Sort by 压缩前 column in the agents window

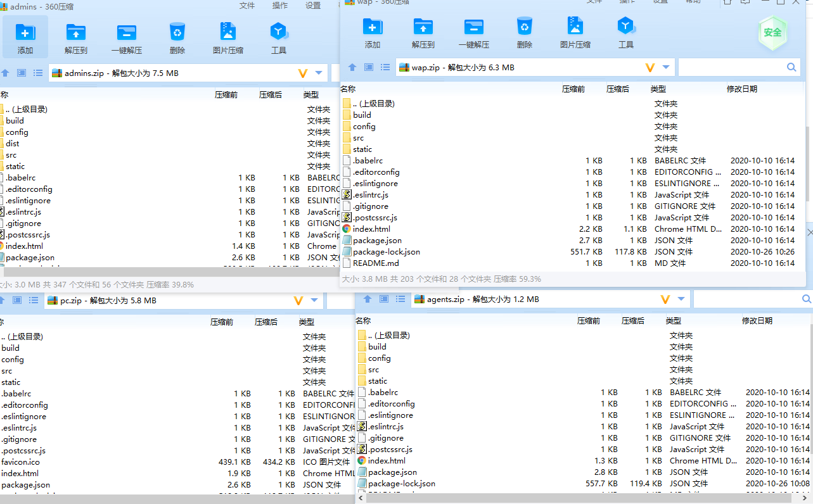click(589, 321)
